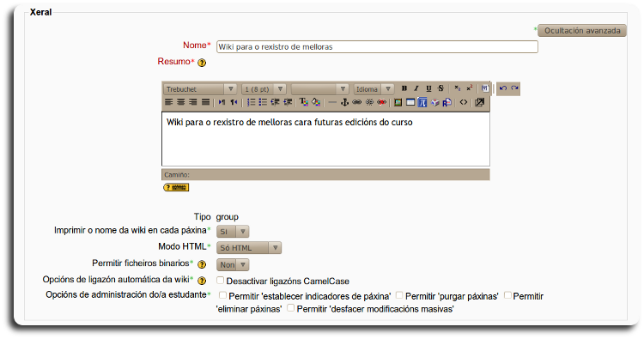Set text direction right to left
This screenshot has height=339, width=644.
tap(234, 102)
